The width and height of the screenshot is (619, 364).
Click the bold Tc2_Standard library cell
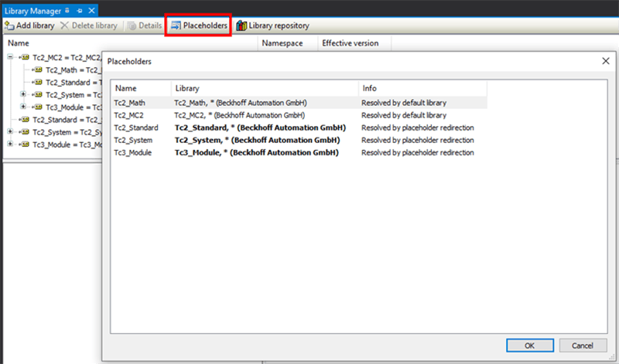(260, 128)
